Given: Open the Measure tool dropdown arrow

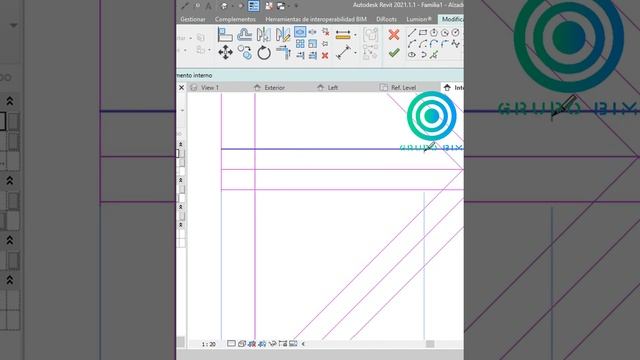Looking at the screenshot, I should point(355,35).
